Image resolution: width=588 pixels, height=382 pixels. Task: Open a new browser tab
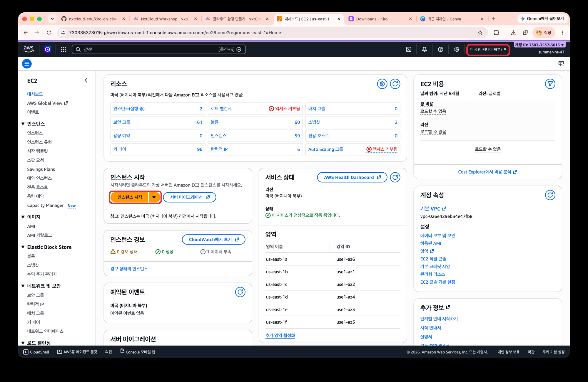494,19
